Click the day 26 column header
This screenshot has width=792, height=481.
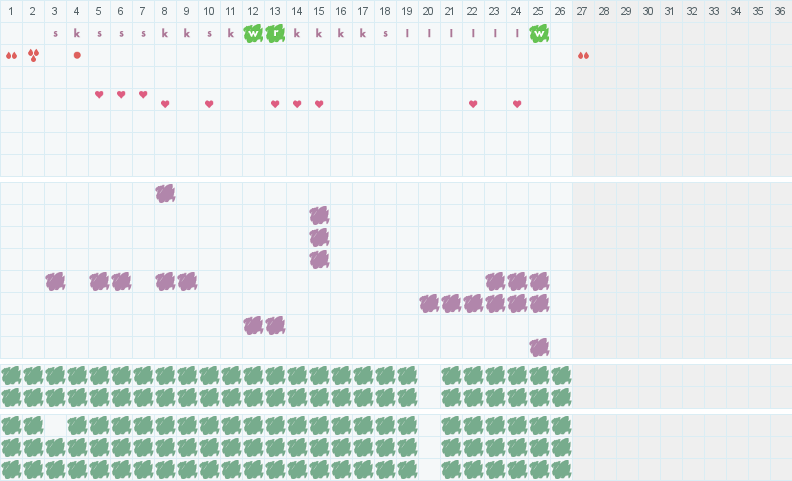[560, 11]
